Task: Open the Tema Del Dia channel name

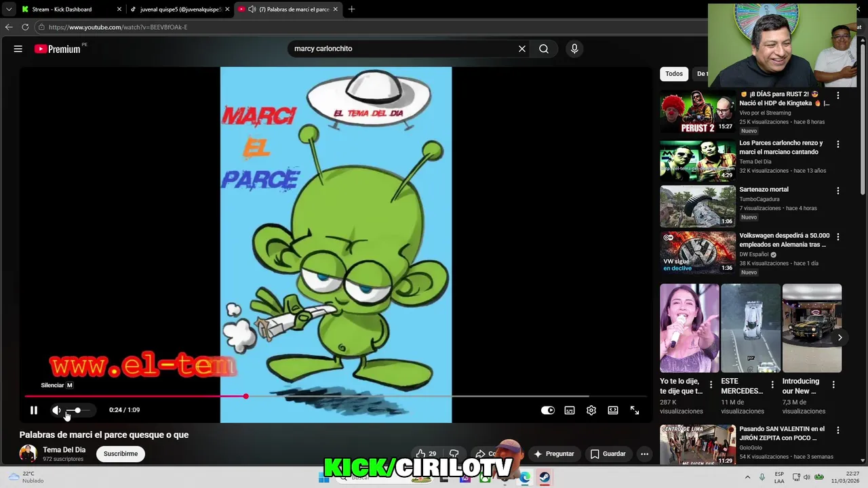Action: 64,450
